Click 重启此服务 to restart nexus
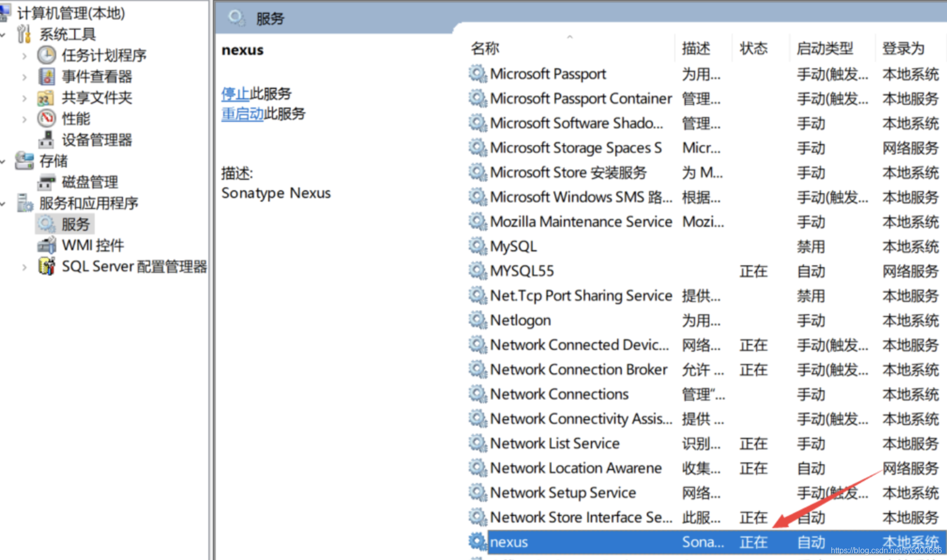 242,114
